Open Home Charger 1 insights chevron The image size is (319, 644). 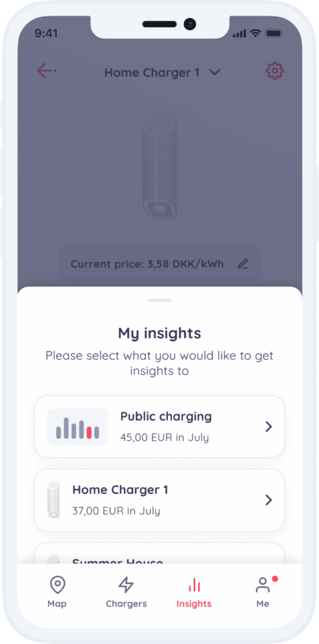point(269,500)
